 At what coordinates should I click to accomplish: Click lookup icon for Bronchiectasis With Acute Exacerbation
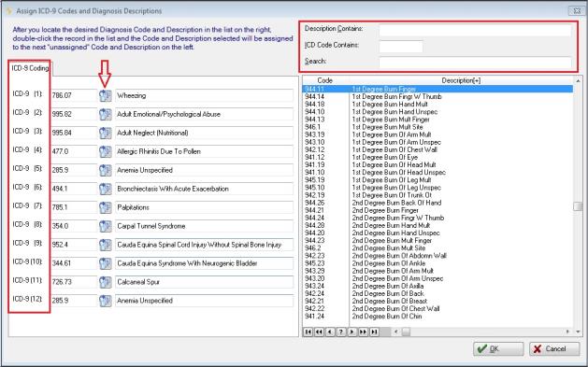click(x=106, y=189)
